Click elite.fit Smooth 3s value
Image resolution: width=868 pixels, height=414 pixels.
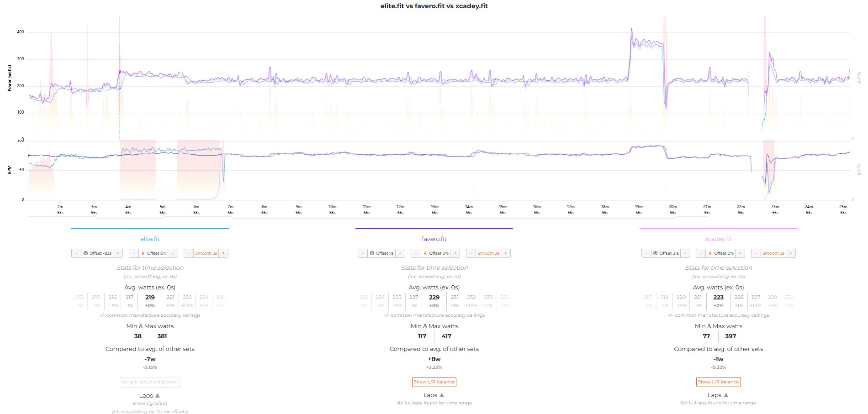pos(206,253)
